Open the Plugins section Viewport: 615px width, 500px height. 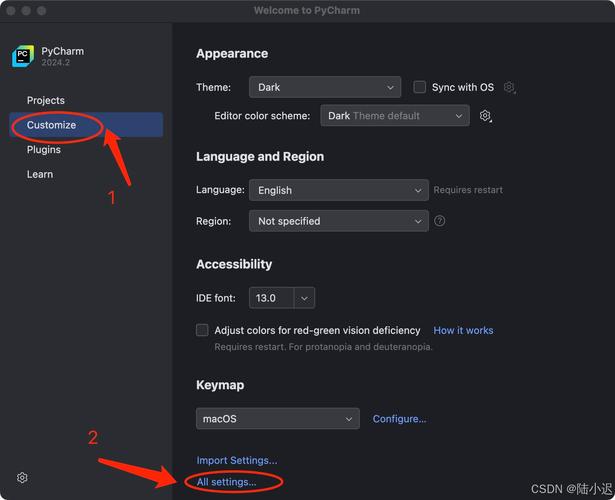pos(44,150)
